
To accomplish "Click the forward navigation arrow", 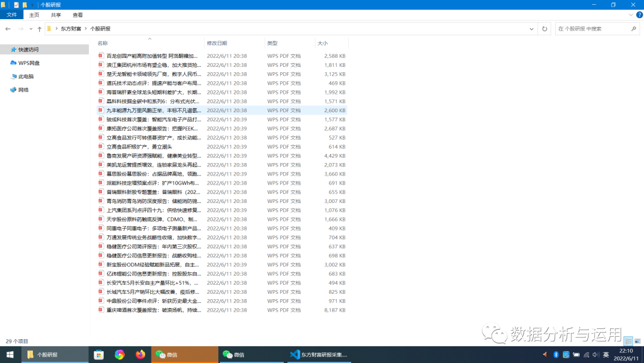I will pyautogui.click(x=20, y=29).
